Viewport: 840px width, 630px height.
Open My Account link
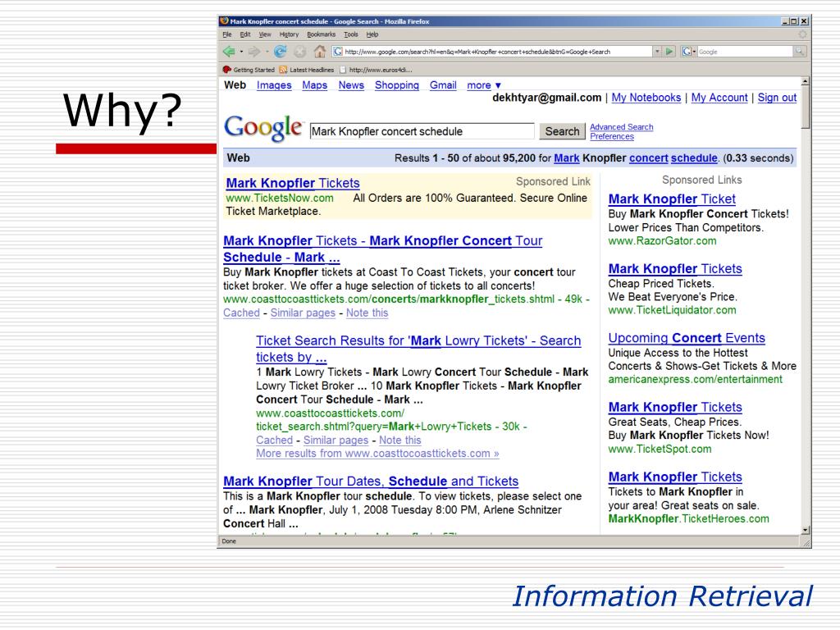pos(719,98)
